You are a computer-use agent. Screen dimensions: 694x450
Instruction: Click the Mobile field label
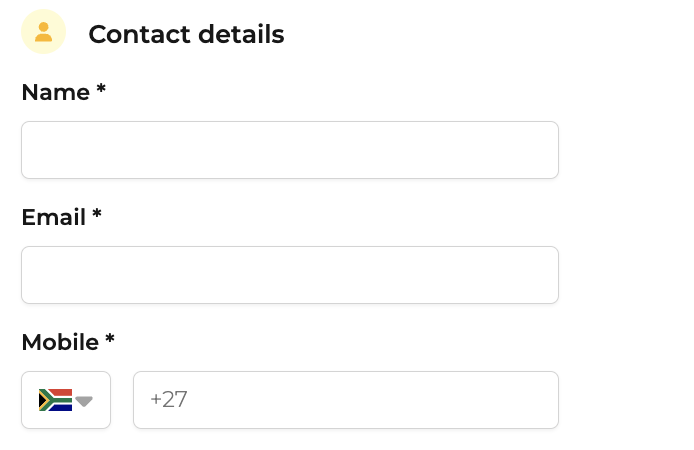pos(60,342)
